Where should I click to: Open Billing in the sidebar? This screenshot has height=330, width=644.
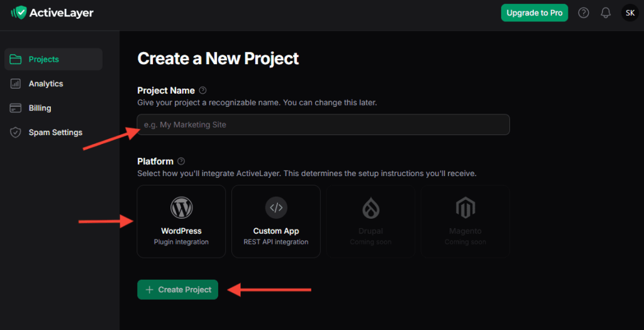53,108
